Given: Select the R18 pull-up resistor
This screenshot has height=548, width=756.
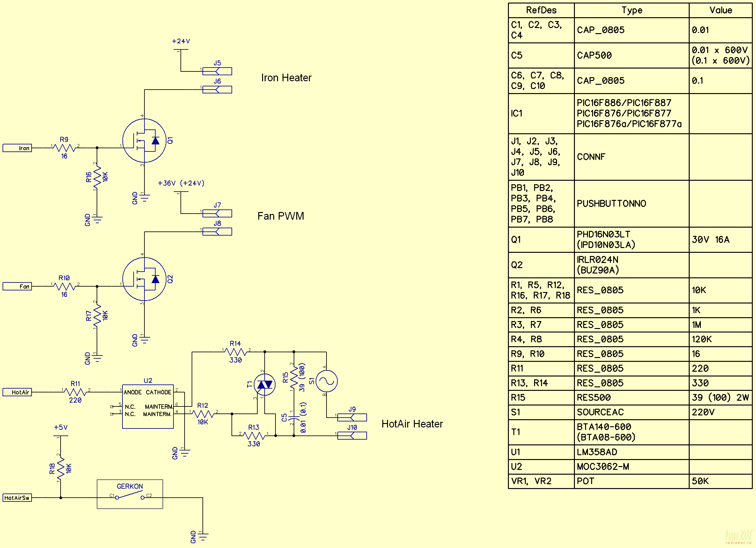Looking at the screenshot, I should coord(61,468).
